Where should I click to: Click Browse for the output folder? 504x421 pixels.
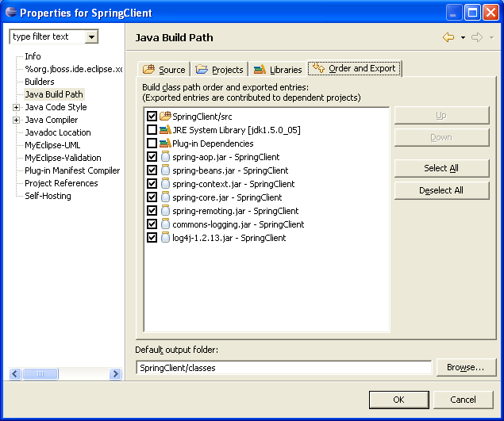coord(466,367)
